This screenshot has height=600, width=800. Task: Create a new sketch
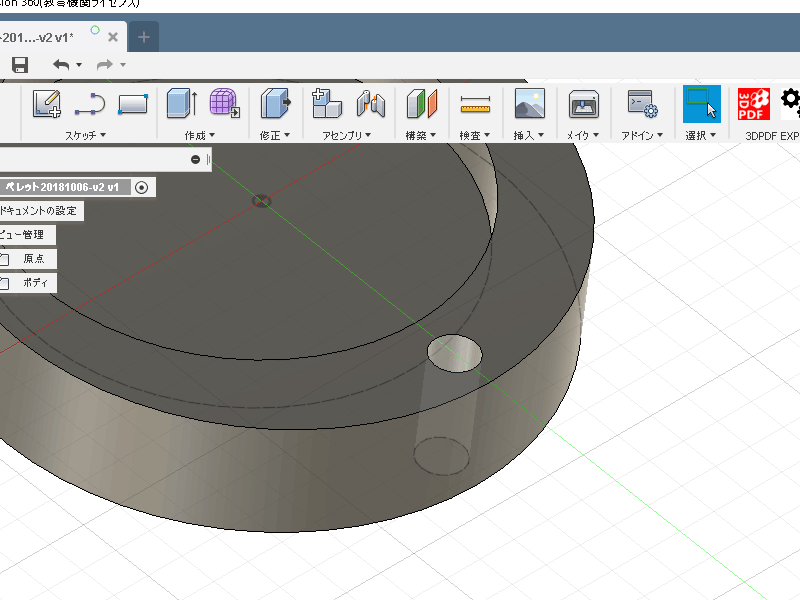[x=47, y=104]
